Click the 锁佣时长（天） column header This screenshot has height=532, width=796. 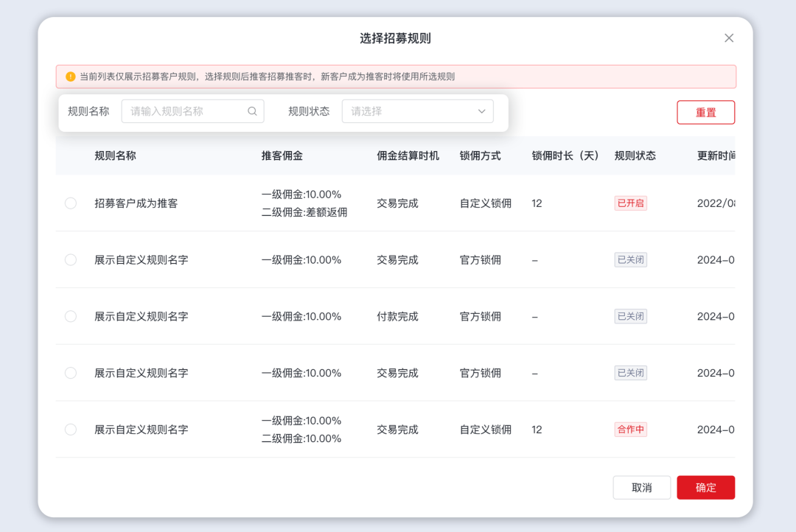tap(565, 155)
